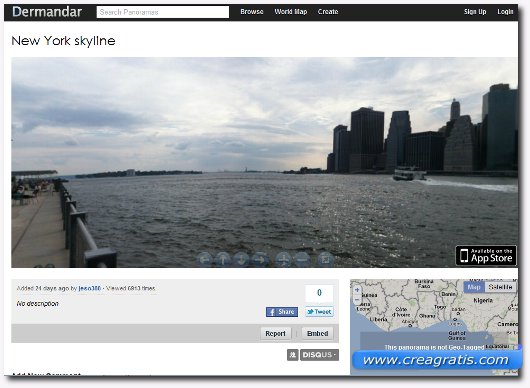Pan the panorama right with the arrow

(x=260, y=260)
